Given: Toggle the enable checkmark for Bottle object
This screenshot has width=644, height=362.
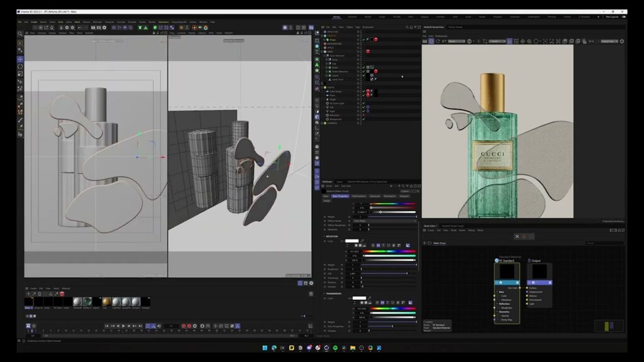Looking at the screenshot, I should pyautogui.click(x=364, y=67).
